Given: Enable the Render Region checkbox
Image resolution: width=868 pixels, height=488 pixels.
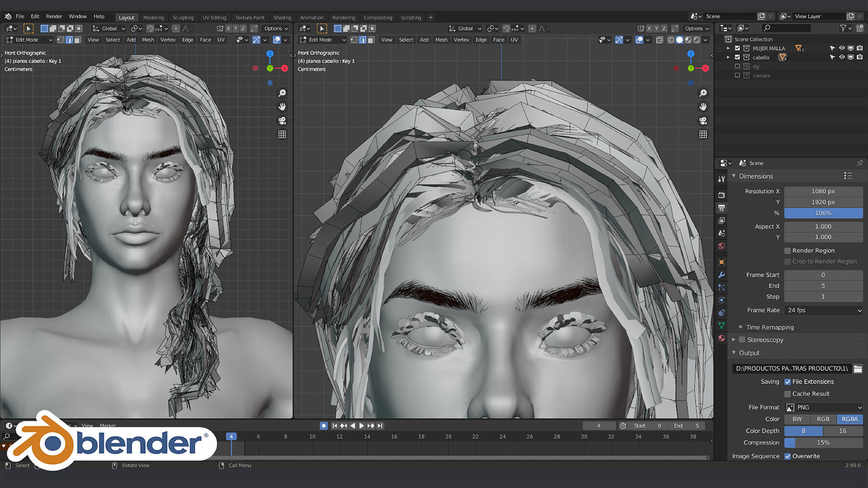Looking at the screenshot, I should click(x=787, y=251).
